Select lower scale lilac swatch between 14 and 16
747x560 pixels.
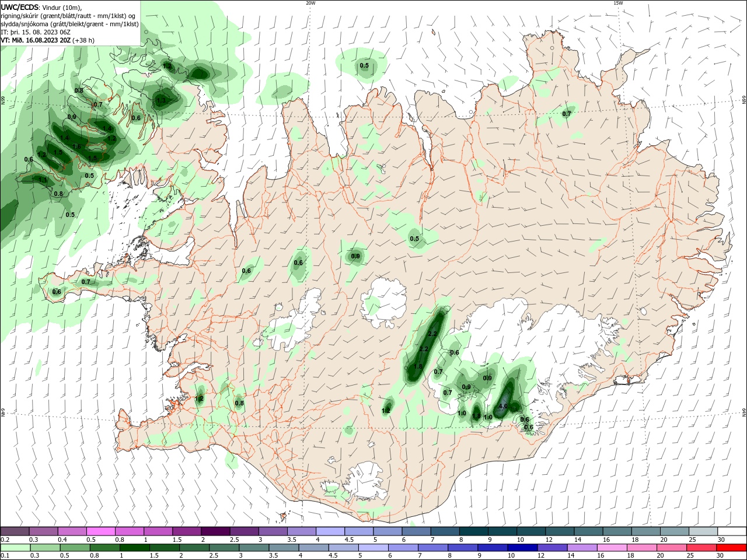point(582,548)
